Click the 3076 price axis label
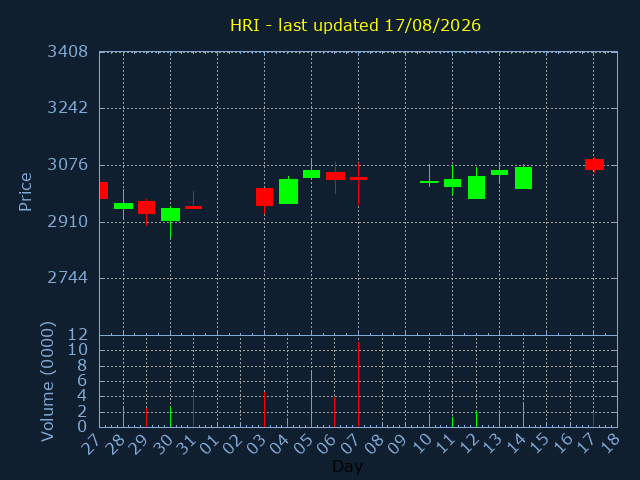 [x=68, y=165]
